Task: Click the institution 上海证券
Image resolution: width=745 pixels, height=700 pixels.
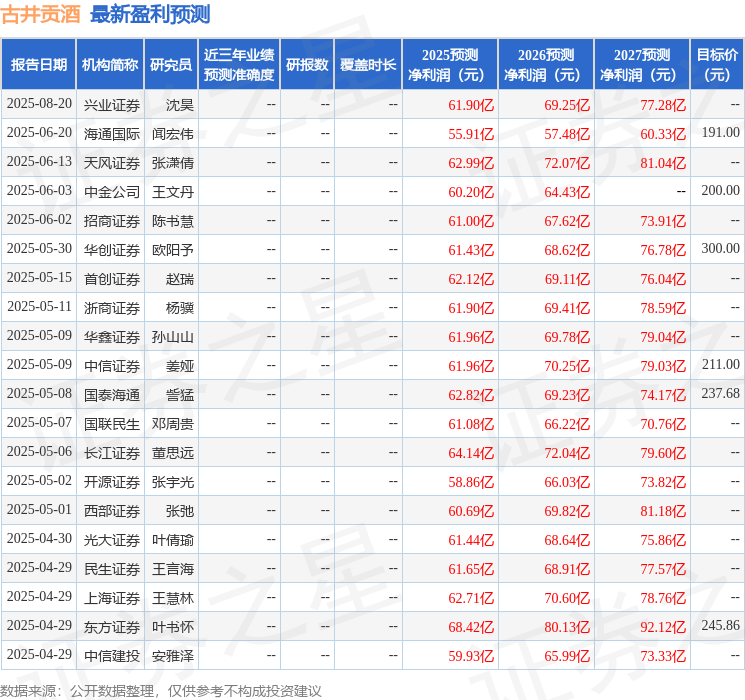Action: pyautogui.click(x=112, y=598)
